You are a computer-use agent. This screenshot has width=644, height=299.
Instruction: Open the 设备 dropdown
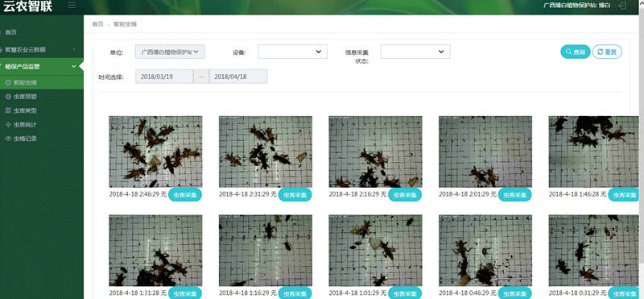point(292,52)
